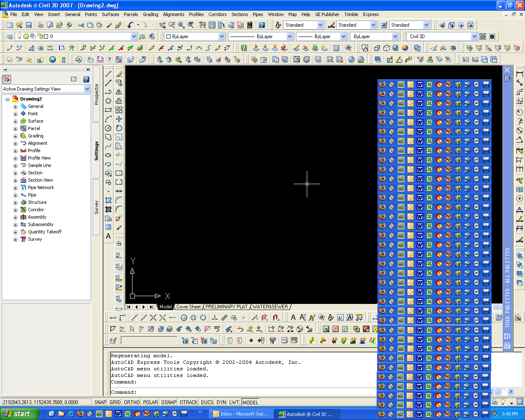Open the Layer Properties Manager icon
525x420 pixels.
(10, 37)
